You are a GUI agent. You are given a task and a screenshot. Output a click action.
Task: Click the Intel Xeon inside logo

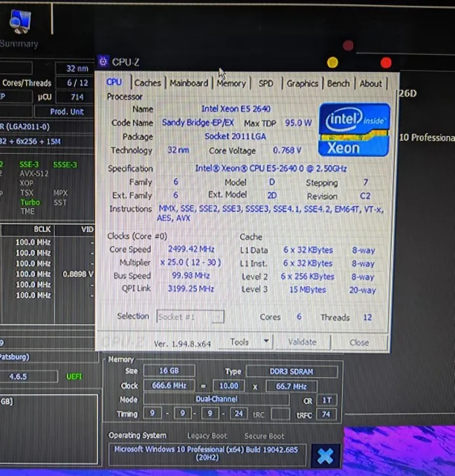pyautogui.click(x=354, y=129)
